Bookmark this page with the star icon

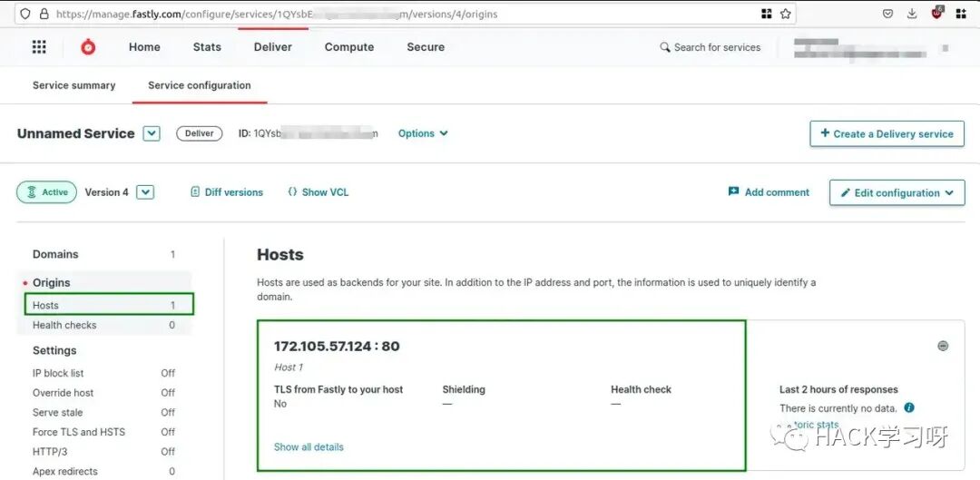pyautogui.click(x=786, y=14)
